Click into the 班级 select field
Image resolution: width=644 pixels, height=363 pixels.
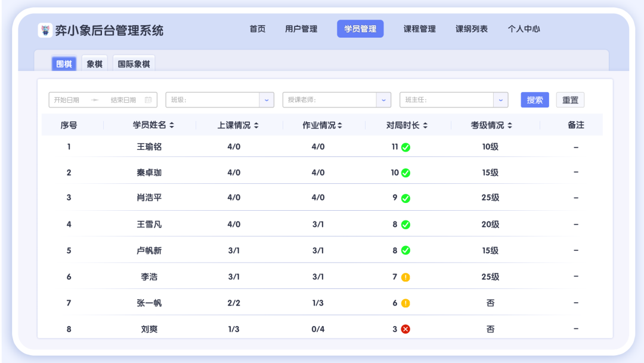219,100
